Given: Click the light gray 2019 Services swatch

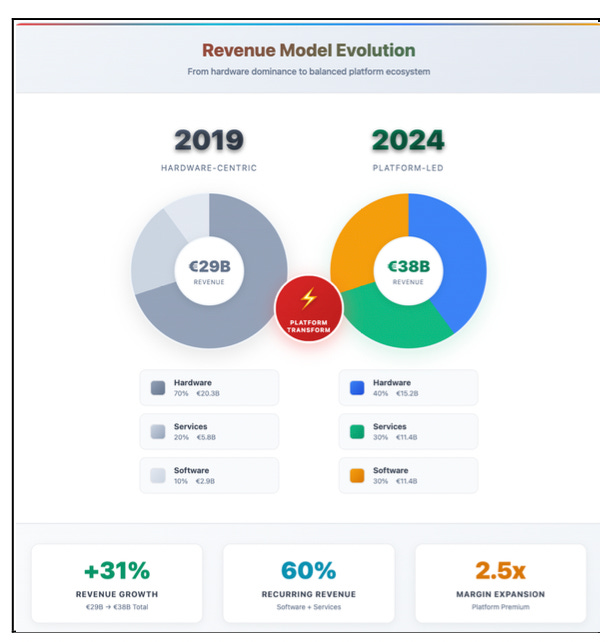Looking at the screenshot, I should (158, 432).
